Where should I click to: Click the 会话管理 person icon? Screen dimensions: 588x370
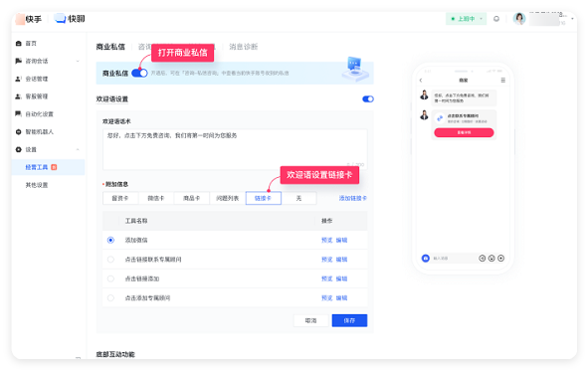18,79
